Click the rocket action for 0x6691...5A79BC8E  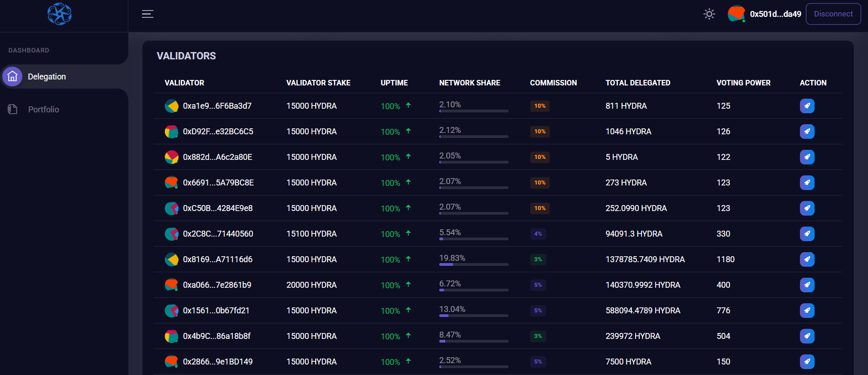point(807,183)
